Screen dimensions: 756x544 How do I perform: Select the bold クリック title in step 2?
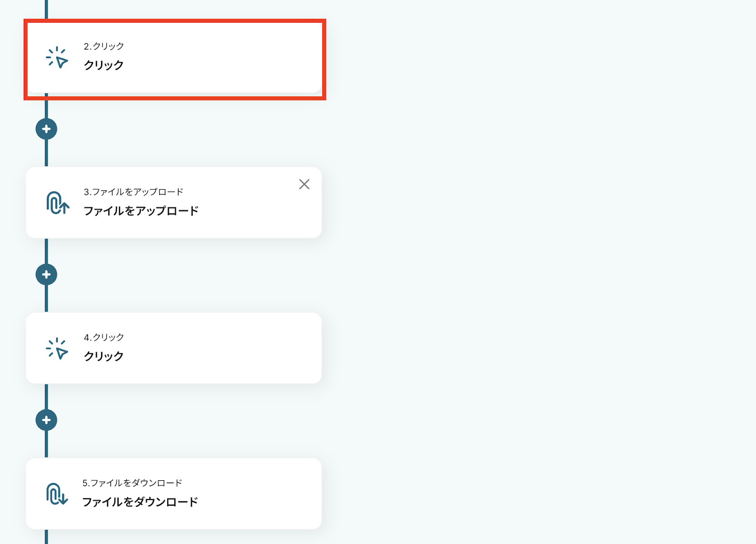(x=103, y=65)
